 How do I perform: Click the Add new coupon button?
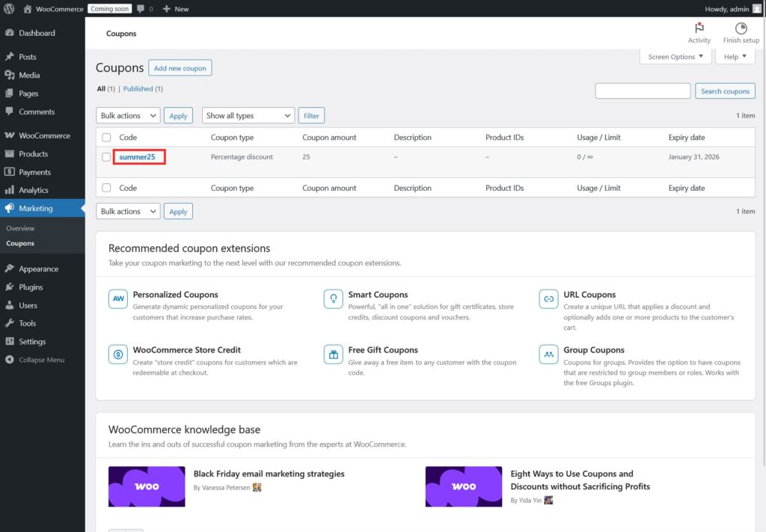180,67
